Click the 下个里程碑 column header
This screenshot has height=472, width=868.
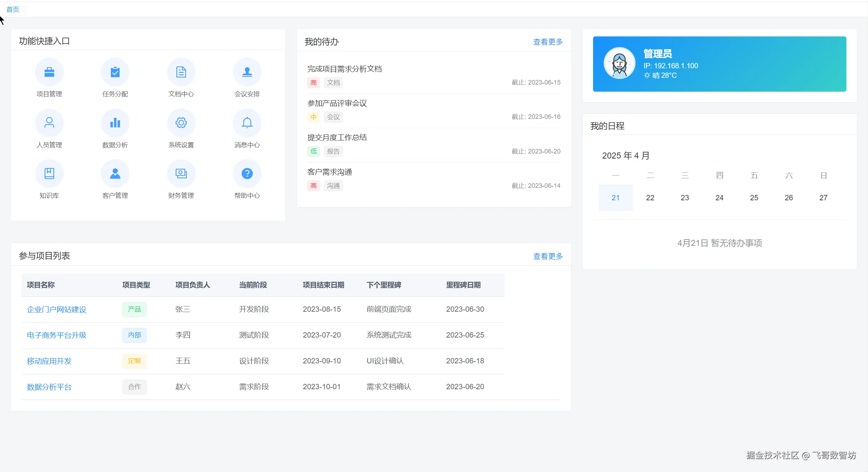(384, 285)
